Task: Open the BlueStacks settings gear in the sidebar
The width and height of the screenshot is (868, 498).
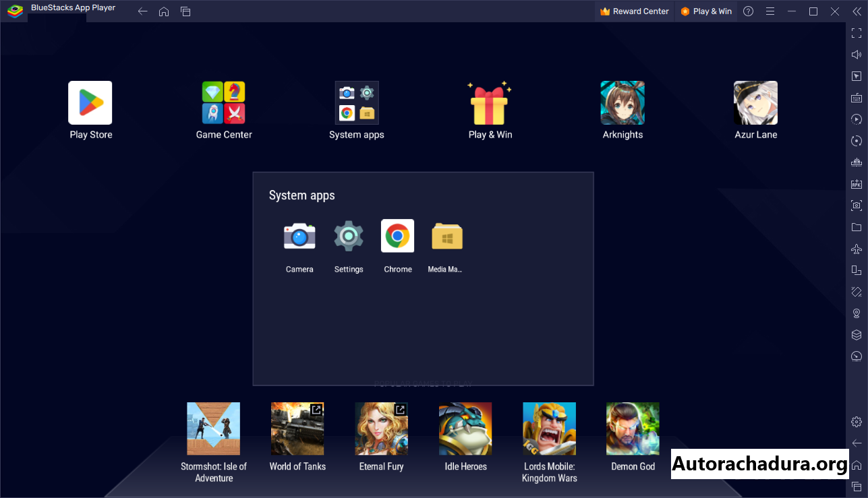Action: [x=857, y=422]
